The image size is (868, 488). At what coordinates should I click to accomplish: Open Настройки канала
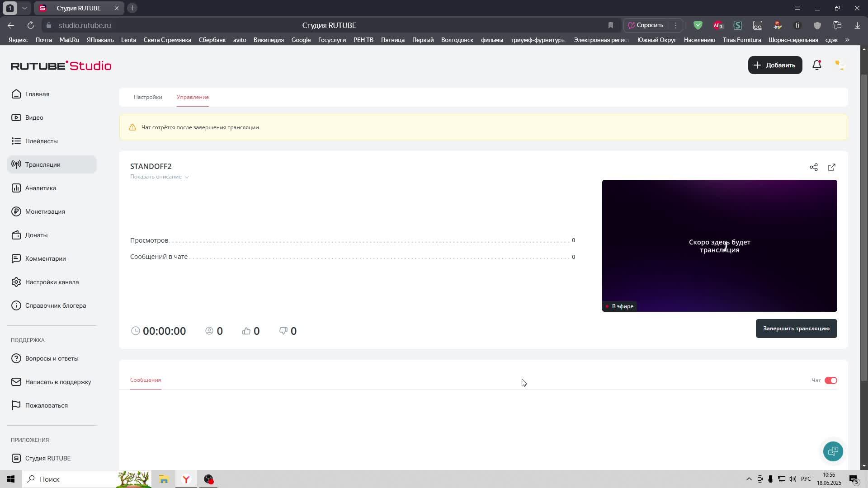click(52, 282)
